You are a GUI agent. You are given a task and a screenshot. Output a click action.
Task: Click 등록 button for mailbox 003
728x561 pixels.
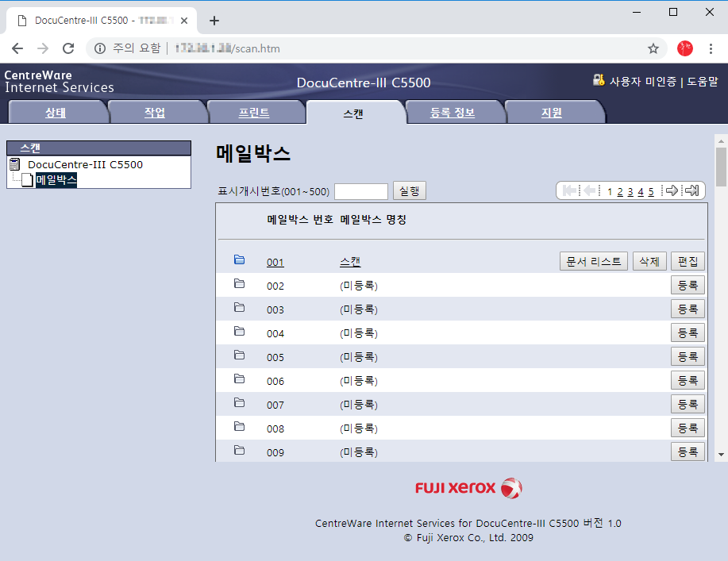(688, 309)
